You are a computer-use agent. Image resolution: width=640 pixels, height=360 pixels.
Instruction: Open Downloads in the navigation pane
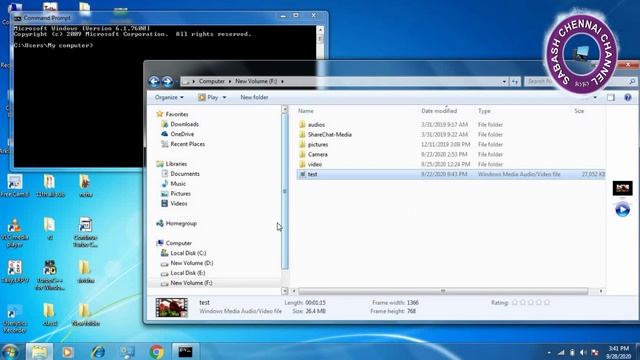[184, 124]
